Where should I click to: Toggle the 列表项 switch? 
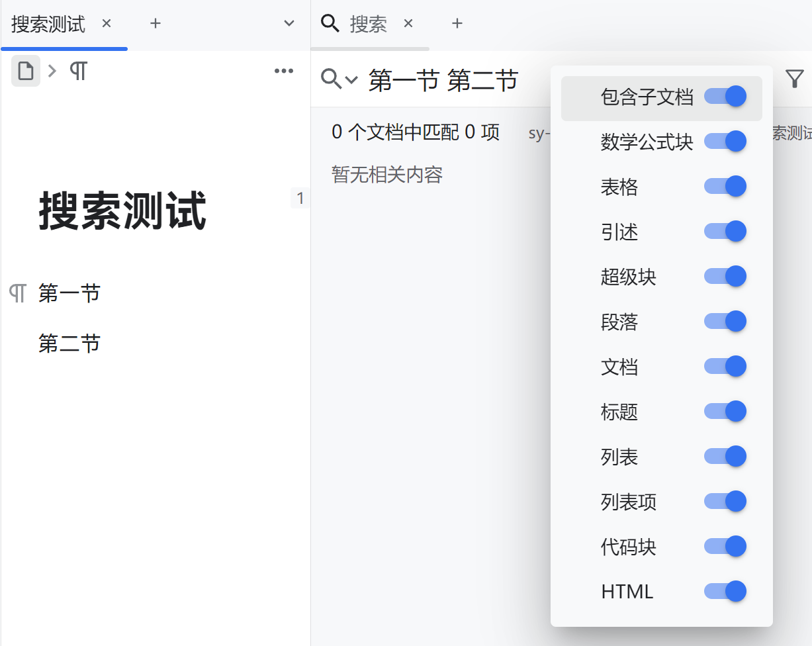(x=725, y=501)
